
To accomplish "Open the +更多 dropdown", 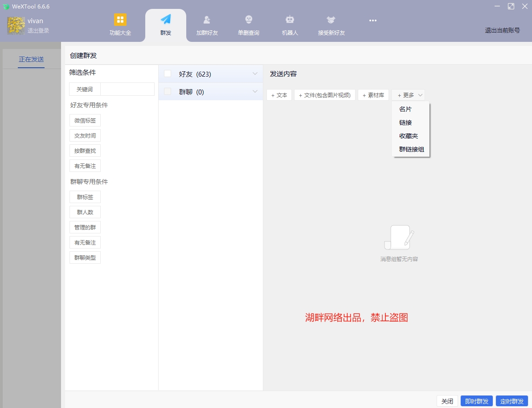I will pos(408,94).
